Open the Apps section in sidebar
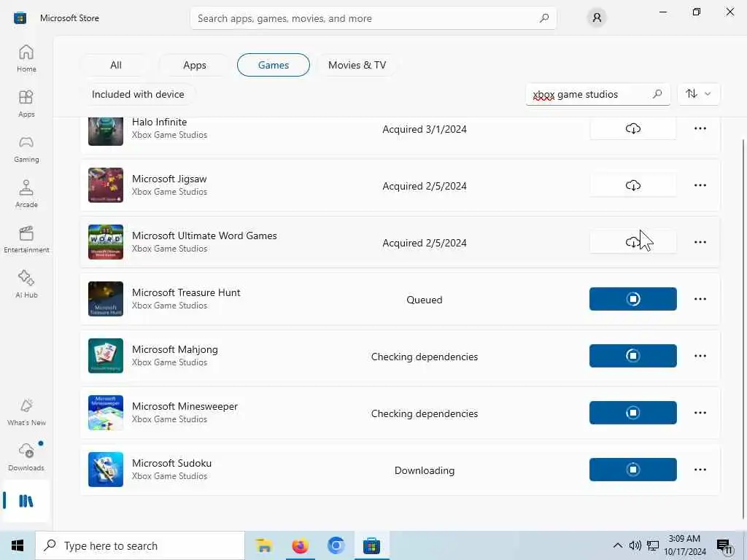 26,104
